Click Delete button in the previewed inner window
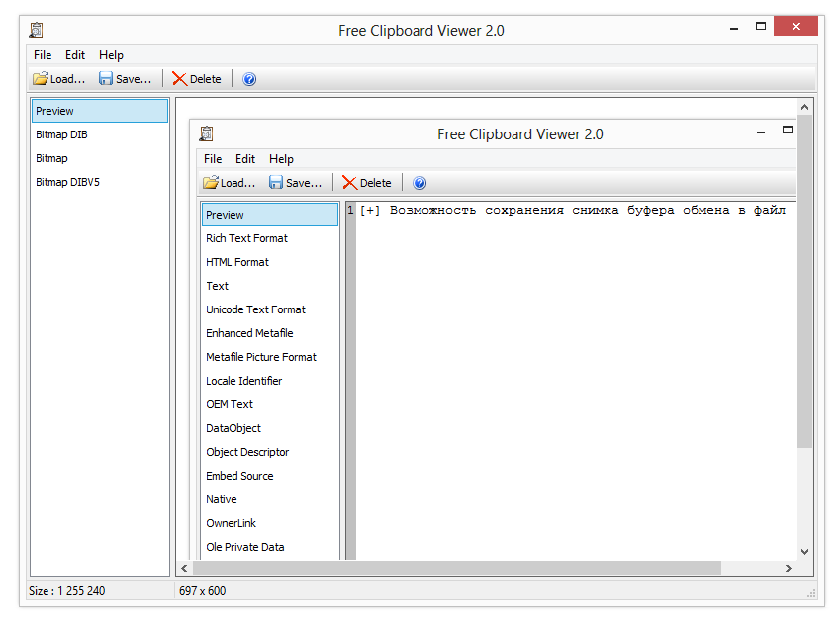Screen dimensions: 840x618 point(367,183)
